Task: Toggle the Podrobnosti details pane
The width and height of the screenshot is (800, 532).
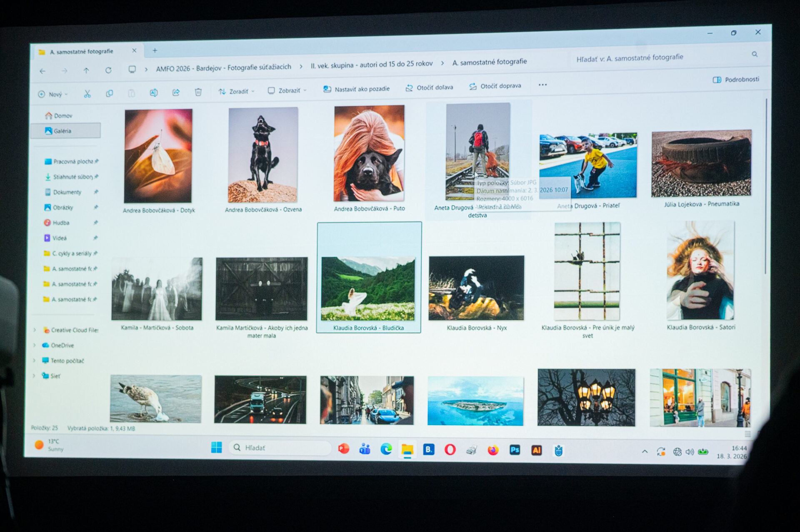Action: click(736, 80)
